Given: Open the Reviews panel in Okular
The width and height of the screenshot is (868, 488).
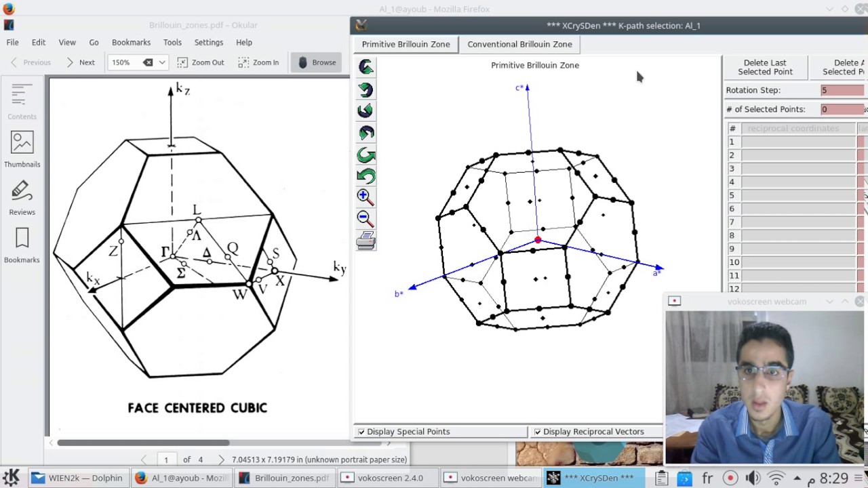Looking at the screenshot, I should 22,198.
